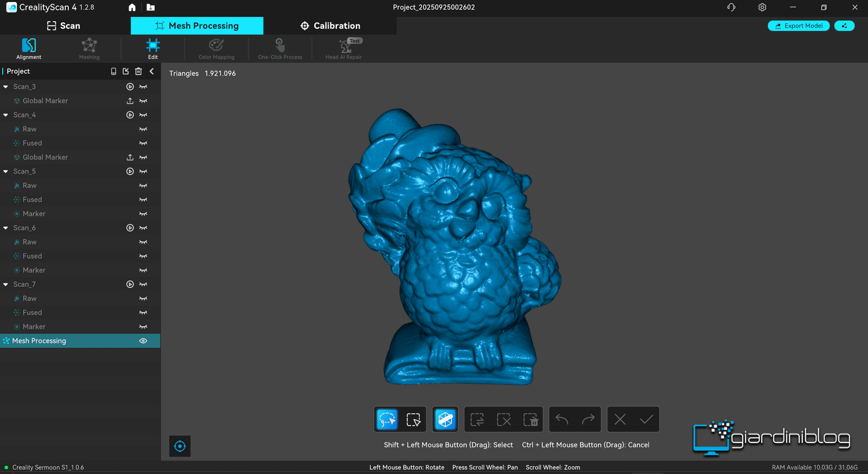Click the share button beside Export Model
Viewport: 868px width, 474px height.
tap(844, 25)
